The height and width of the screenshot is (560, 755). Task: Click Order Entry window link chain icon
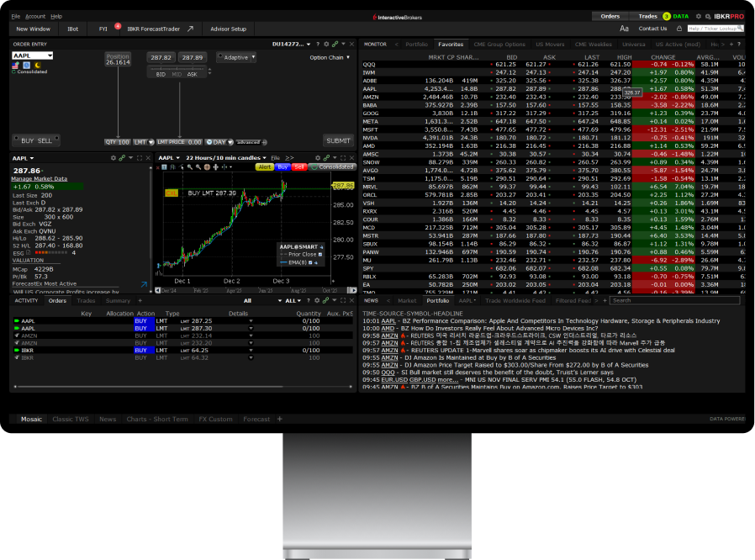tap(335, 44)
